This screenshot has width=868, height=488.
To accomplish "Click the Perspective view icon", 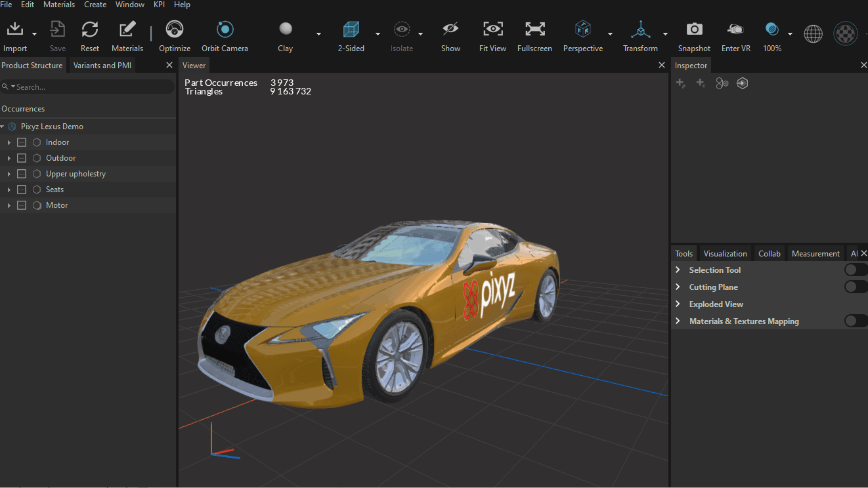I will tap(583, 30).
